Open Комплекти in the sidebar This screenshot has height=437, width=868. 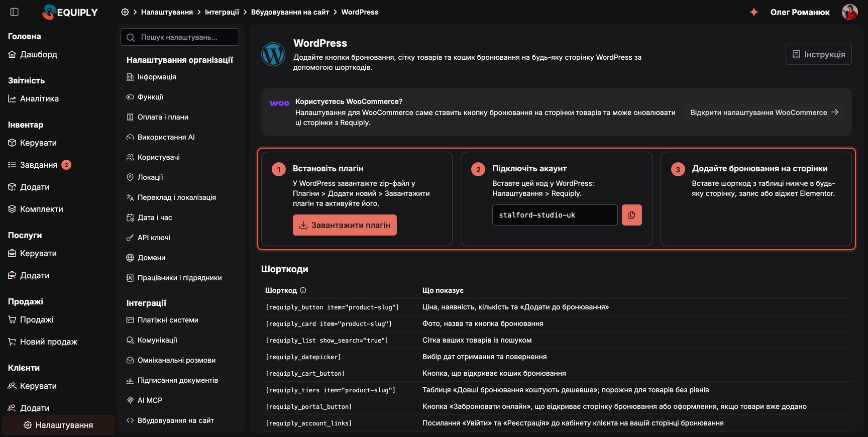point(36,209)
